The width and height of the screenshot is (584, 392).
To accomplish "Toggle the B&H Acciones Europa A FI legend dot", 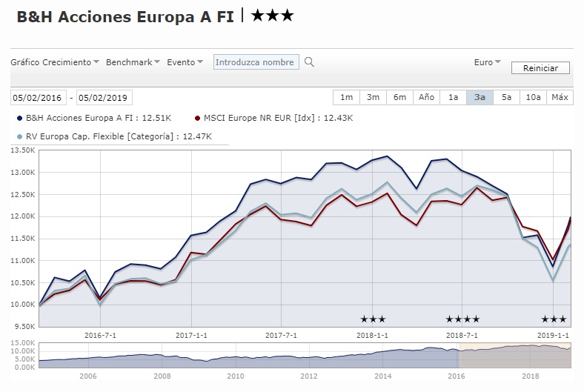I will pos(19,118).
